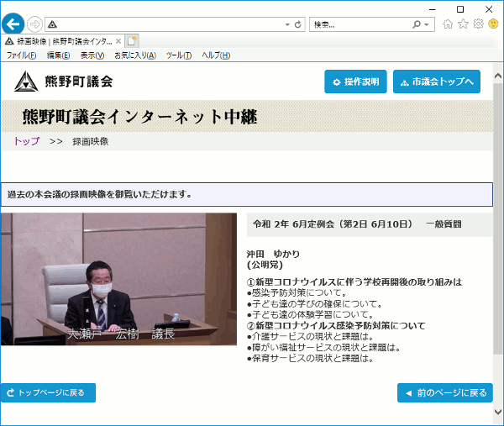
Task: Click the scrollbar down arrow
Action: tap(498, 412)
